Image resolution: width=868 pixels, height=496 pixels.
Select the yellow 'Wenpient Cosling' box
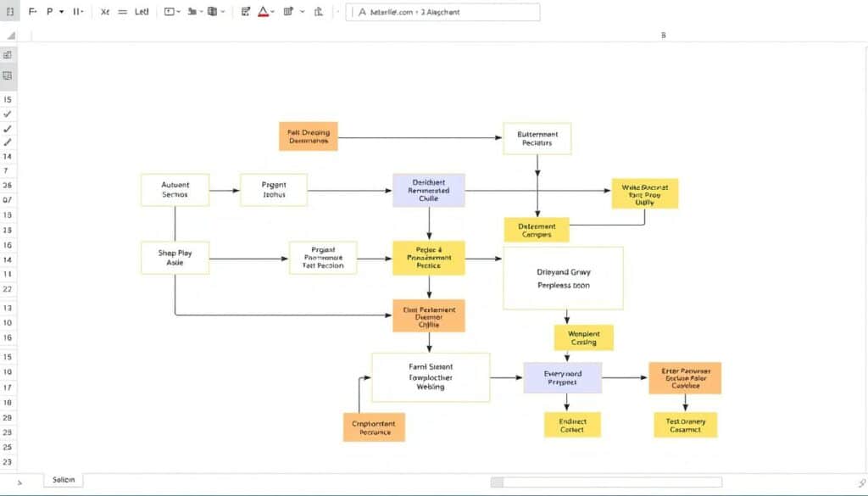pyautogui.click(x=583, y=337)
